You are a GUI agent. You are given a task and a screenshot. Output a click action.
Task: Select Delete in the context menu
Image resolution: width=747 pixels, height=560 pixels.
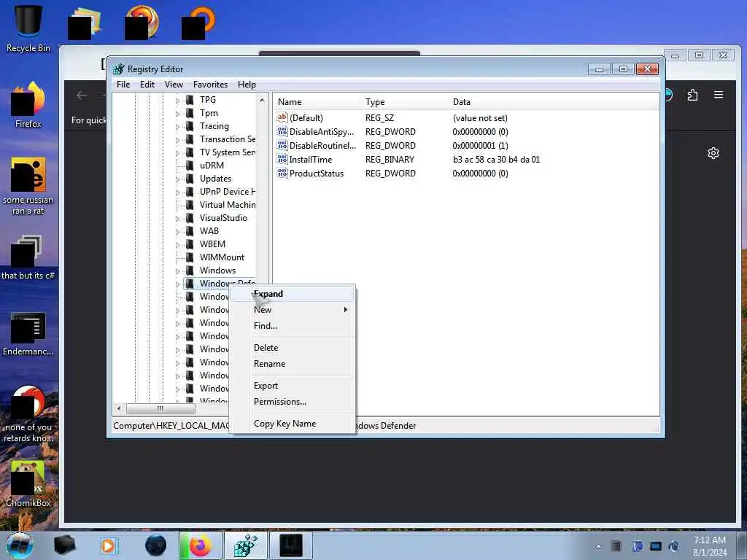(x=293, y=348)
